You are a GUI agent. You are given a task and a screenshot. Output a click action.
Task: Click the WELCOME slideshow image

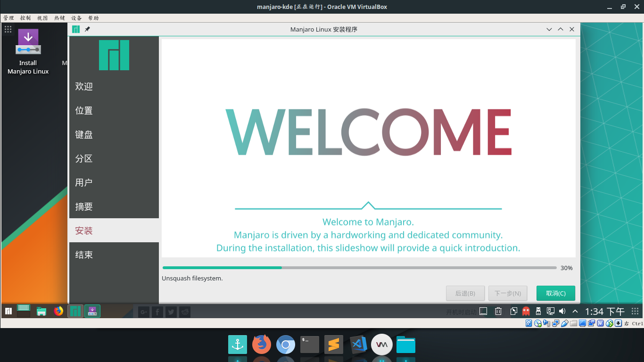pos(369,148)
